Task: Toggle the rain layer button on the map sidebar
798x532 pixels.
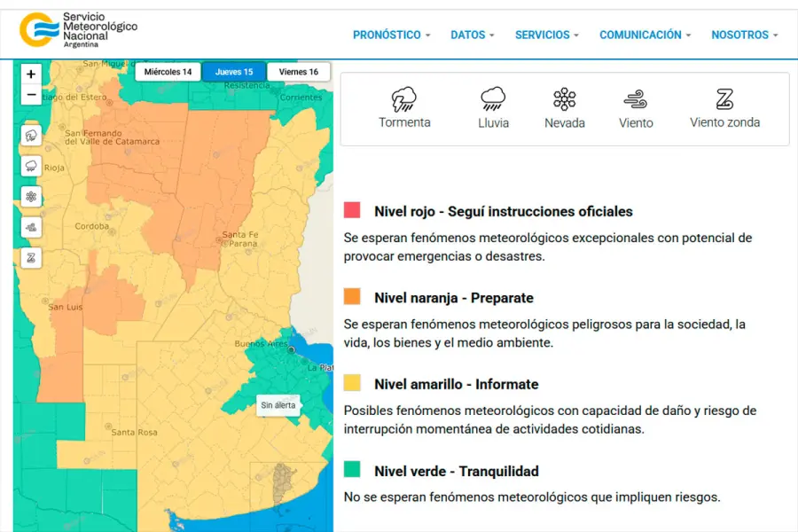Action: pos(31,166)
